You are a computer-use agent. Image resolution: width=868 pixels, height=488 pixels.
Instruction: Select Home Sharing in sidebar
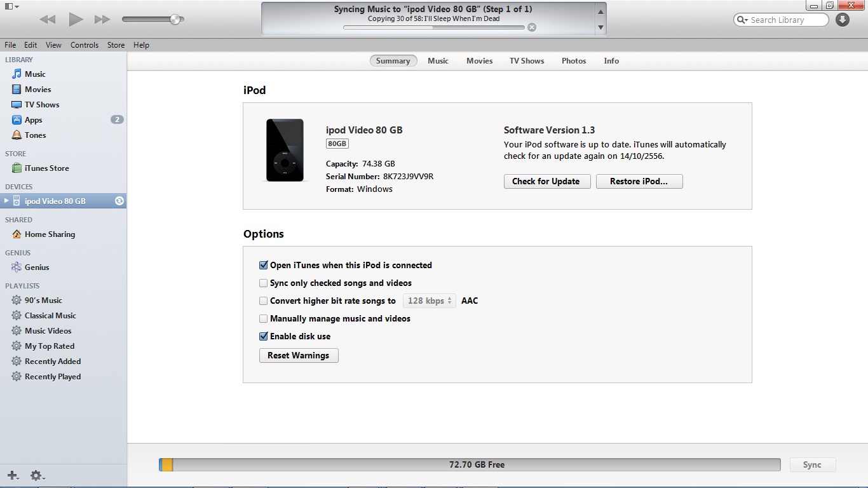coord(50,234)
